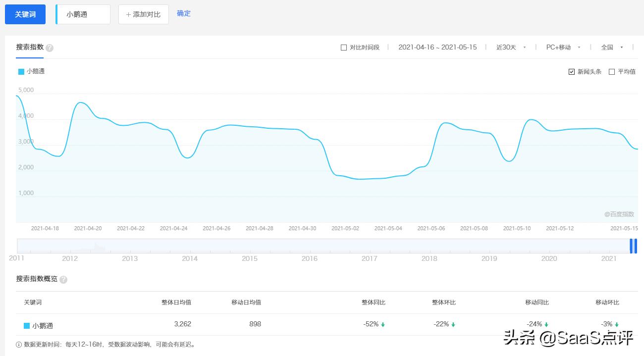The width and height of the screenshot is (644, 356).
Task: Open the 全国 region dropdown
Action: click(x=612, y=47)
